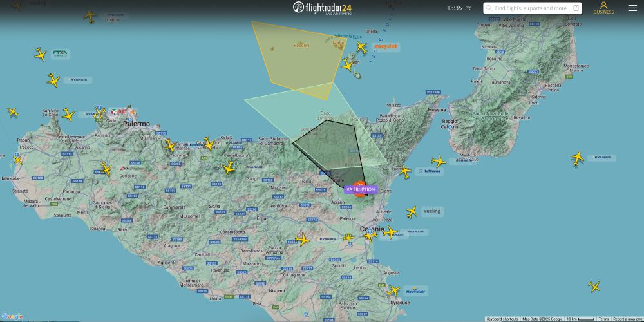
Task: Open the Terms link
Action: pyautogui.click(x=603, y=319)
